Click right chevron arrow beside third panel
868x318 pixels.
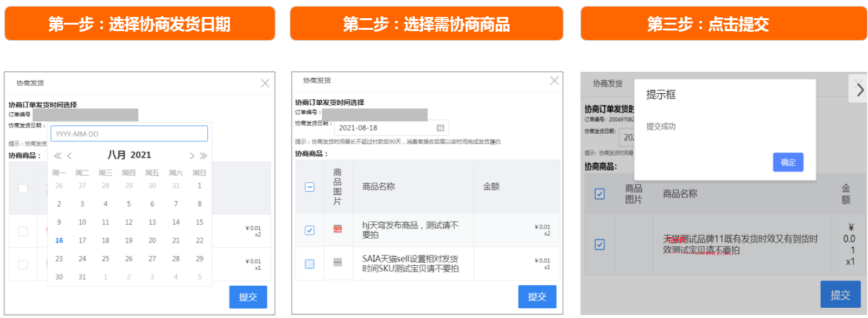click(x=859, y=90)
